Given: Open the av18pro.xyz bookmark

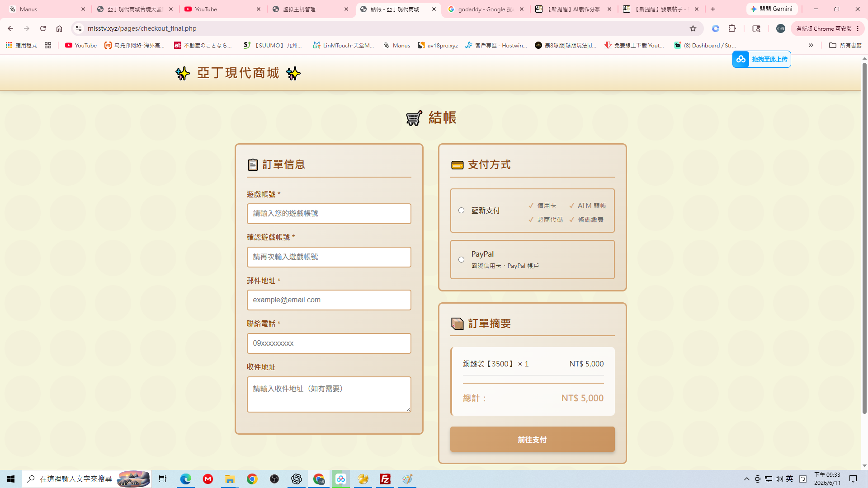Looking at the screenshot, I should [438, 45].
